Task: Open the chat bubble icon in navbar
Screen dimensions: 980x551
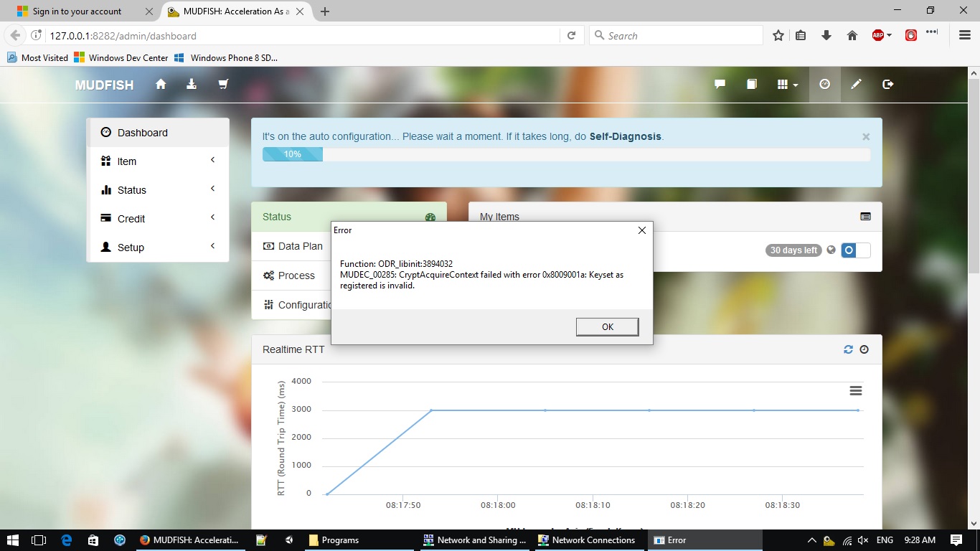Action: pyautogui.click(x=720, y=84)
